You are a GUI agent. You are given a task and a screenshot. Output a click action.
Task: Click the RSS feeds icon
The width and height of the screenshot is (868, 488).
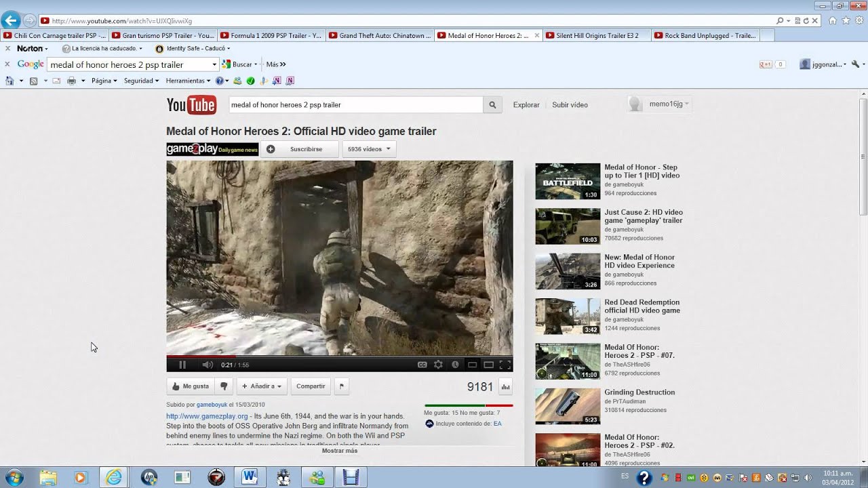click(x=33, y=81)
